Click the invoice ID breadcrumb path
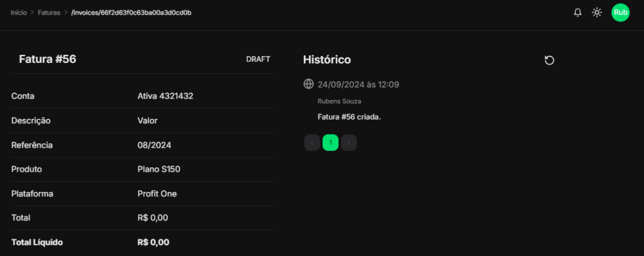The height and width of the screenshot is (256, 644). point(131,13)
